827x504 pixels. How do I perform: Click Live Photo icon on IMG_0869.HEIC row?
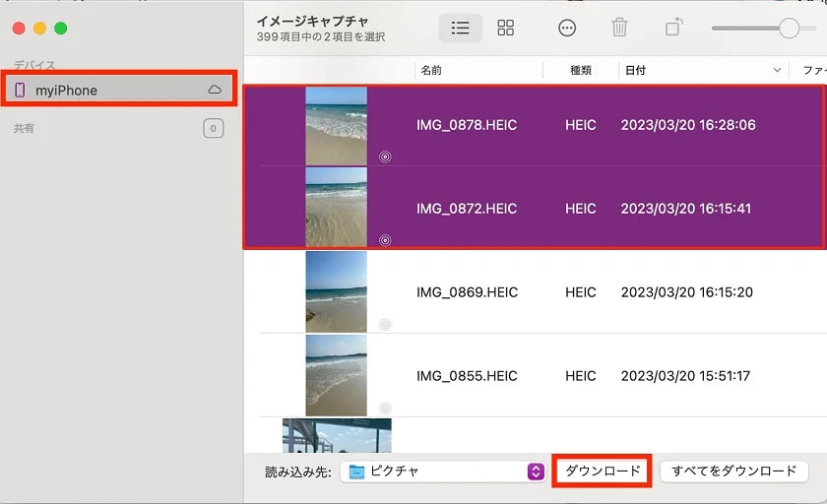pos(385,324)
